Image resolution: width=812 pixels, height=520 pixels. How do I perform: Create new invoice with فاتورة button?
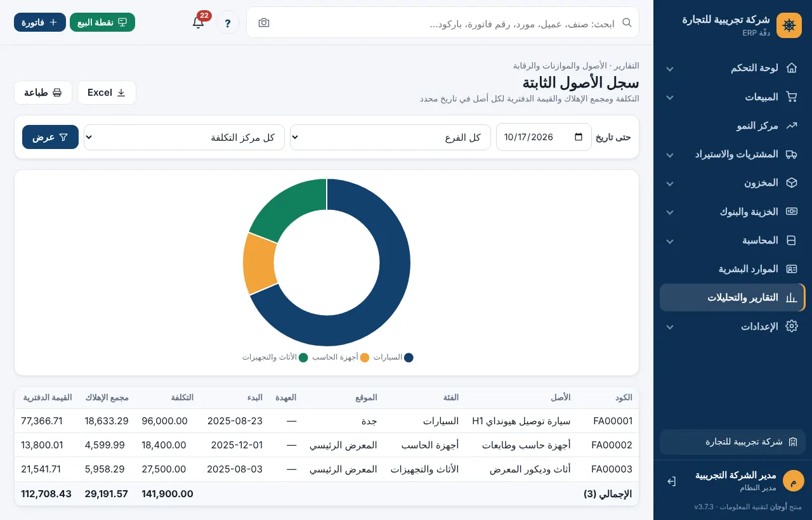pos(40,22)
